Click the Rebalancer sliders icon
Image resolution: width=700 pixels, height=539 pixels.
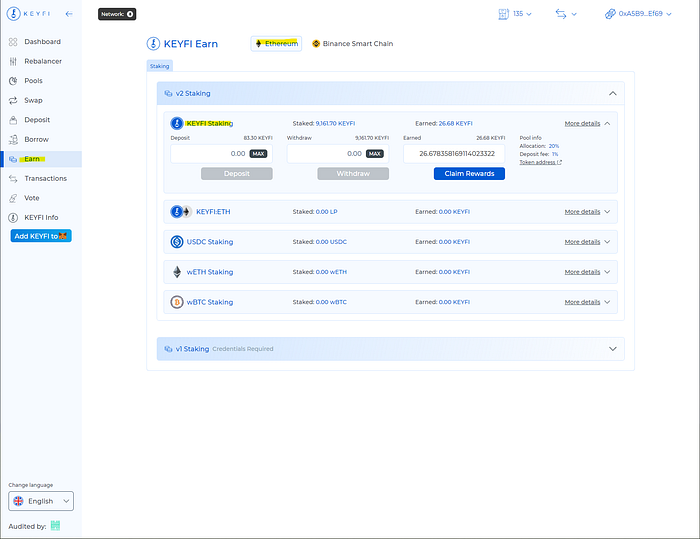[13, 61]
